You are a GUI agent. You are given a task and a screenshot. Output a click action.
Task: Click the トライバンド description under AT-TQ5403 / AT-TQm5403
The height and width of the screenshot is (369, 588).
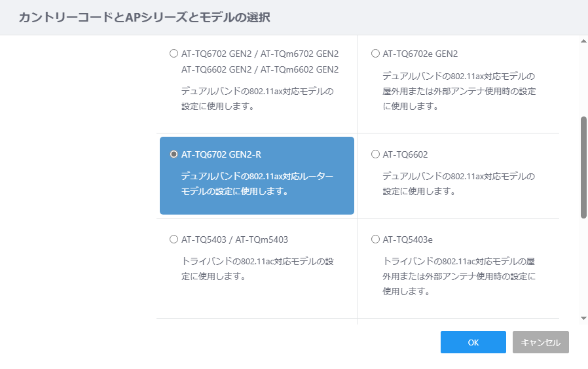pyautogui.click(x=257, y=269)
